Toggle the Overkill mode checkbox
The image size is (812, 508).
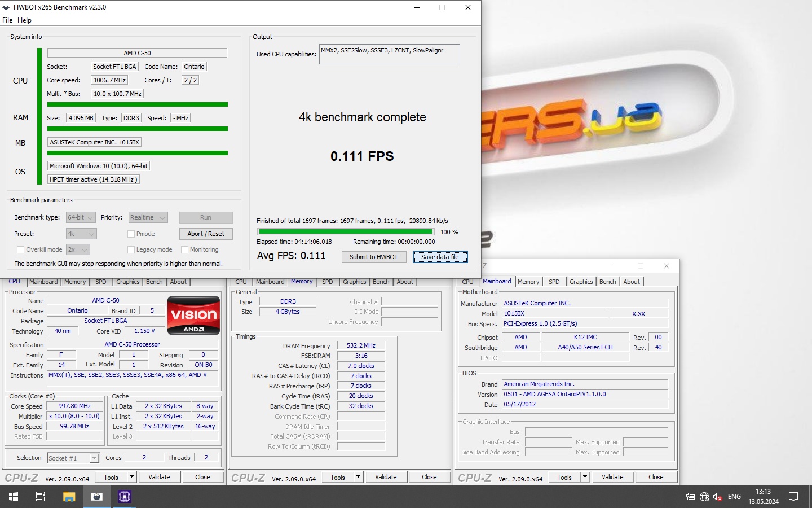pos(20,249)
